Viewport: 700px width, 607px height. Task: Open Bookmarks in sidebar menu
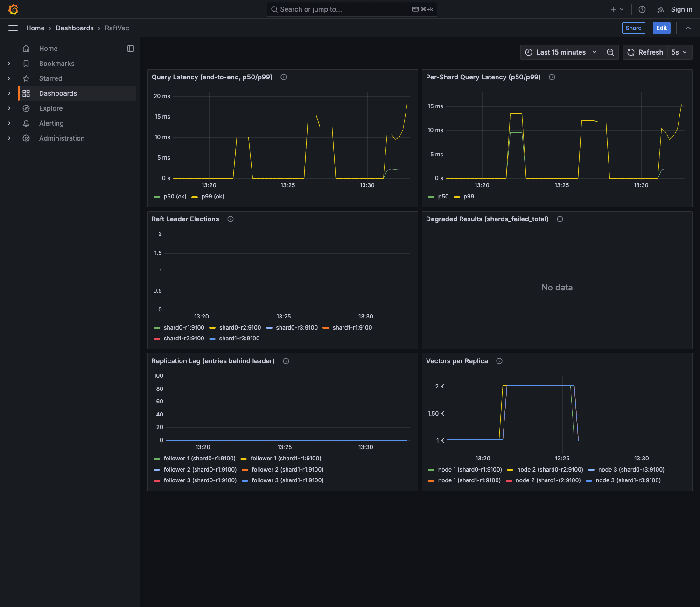(57, 64)
